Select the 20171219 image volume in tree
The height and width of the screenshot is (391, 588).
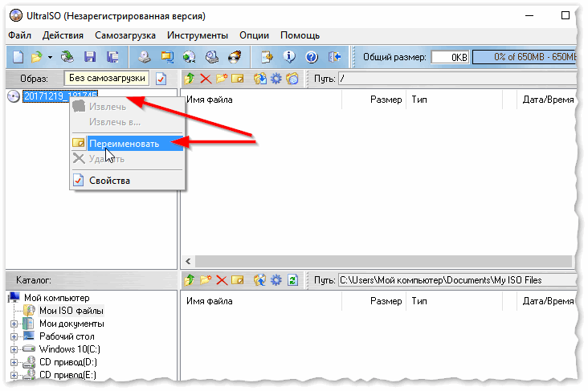click(60, 96)
